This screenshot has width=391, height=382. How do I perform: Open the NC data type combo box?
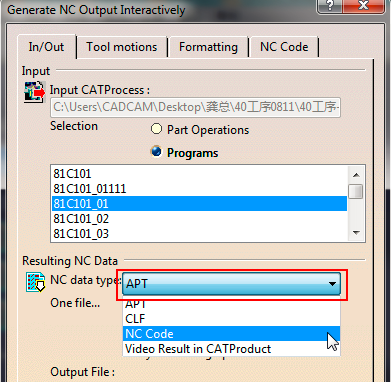pyautogui.click(x=231, y=284)
